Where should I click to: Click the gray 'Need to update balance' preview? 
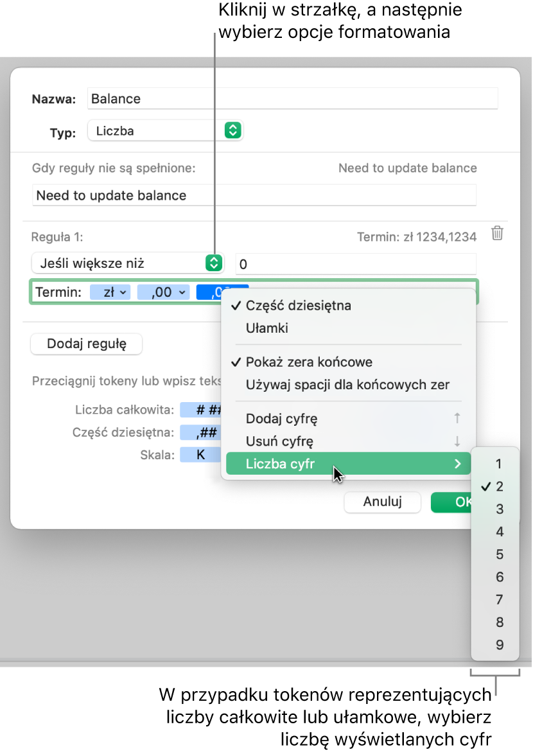pos(407,168)
